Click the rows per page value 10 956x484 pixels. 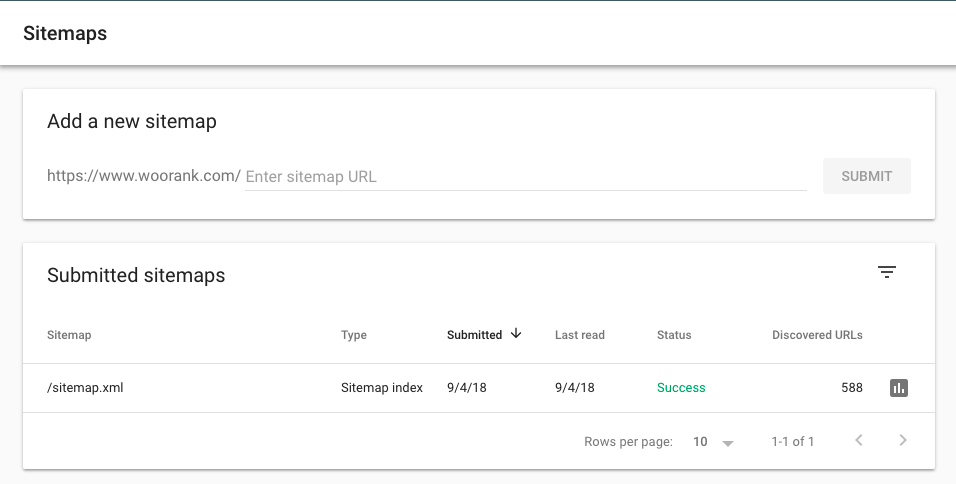[x=700, y=441]
